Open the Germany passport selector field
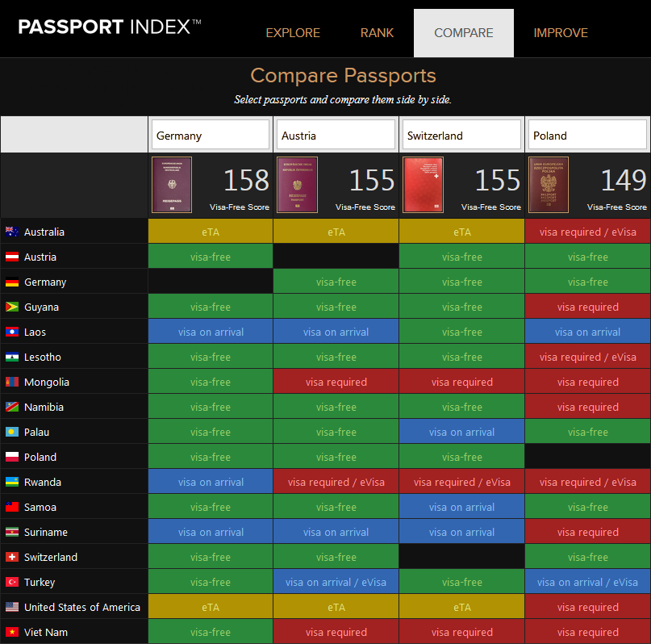The image size is (651, 644). [210, 136]
